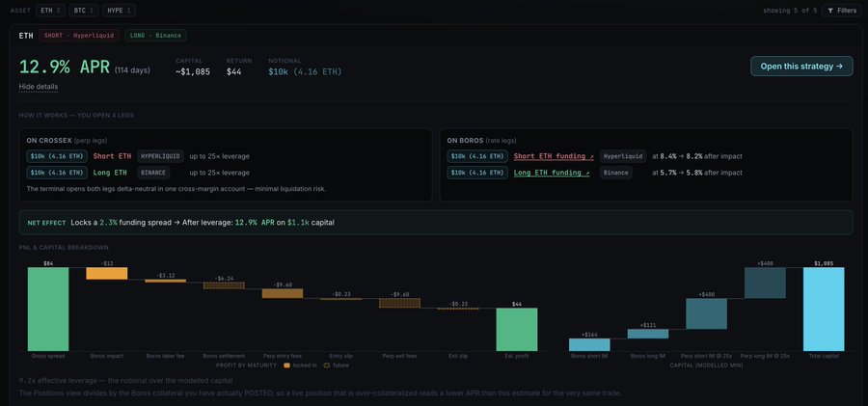The image size is (868, 406).
Task: Click the 9.2x effective leverage note
Action: pos(125,381)
